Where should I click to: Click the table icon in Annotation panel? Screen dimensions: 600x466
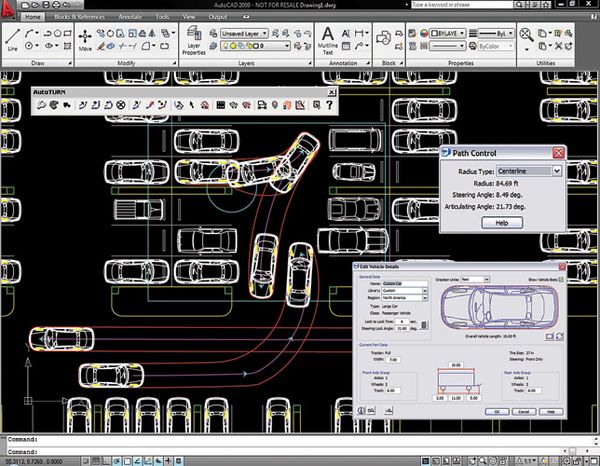pyautogui.click(x=346, y=46)
